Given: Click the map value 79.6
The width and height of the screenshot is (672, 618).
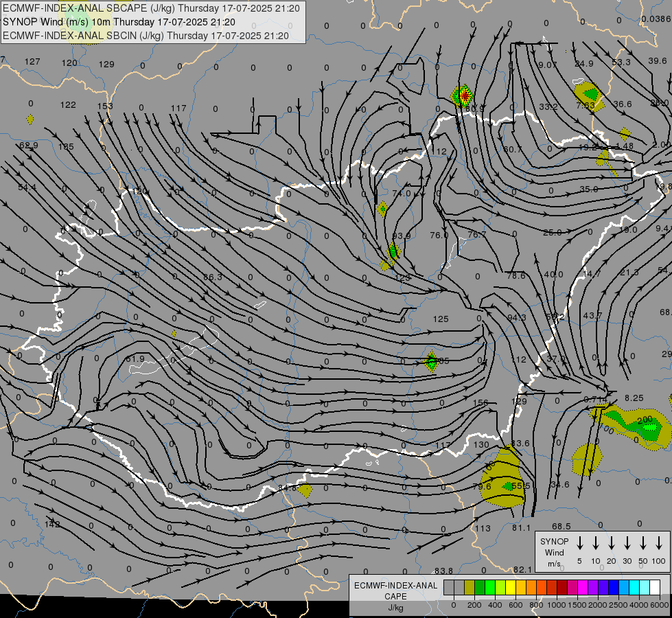Looking at the screenshot, I should coord(482,486).
